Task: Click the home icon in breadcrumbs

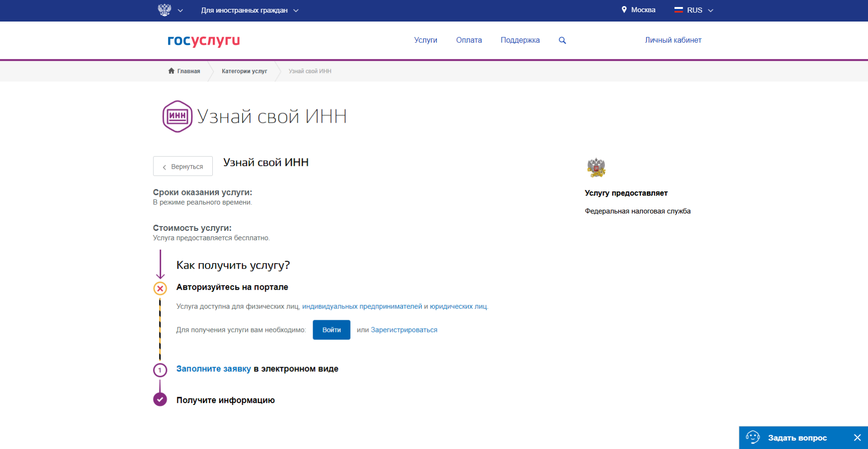Action: 171,71
